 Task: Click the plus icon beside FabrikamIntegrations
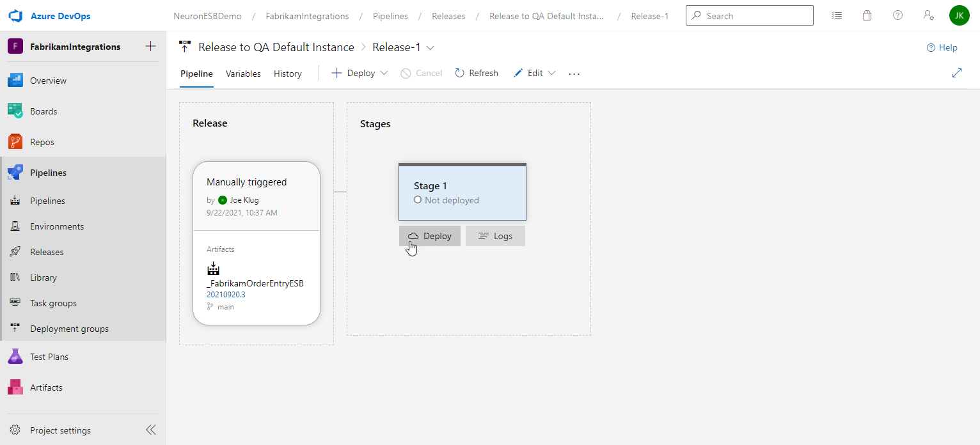[151, 46]
